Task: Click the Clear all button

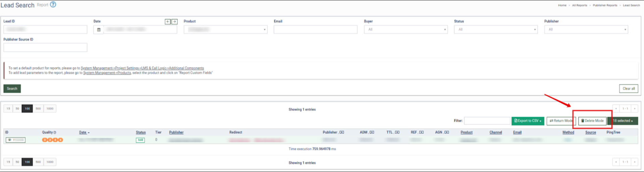Action: point(628,89)
